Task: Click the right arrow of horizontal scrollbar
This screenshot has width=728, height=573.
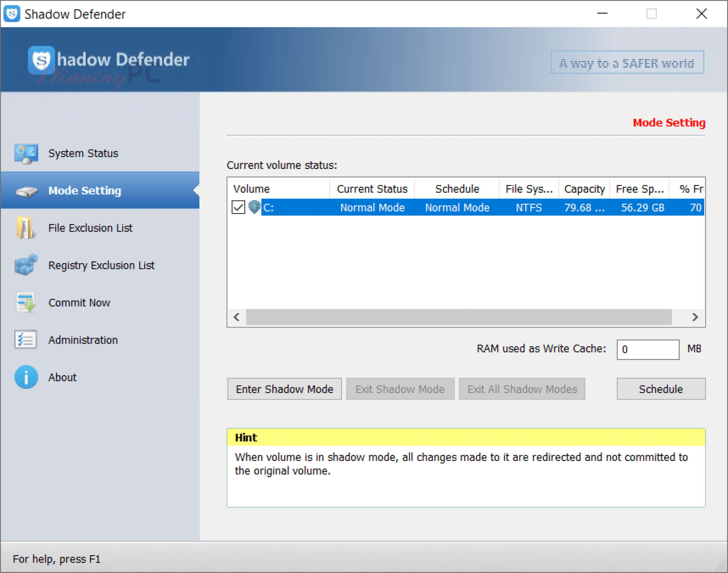Action: (x=695, y=317)
